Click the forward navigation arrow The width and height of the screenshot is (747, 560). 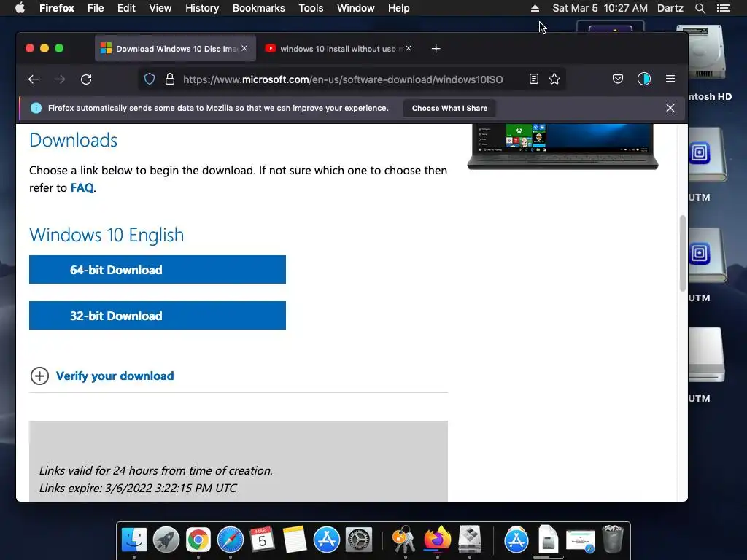pos(60,79)
